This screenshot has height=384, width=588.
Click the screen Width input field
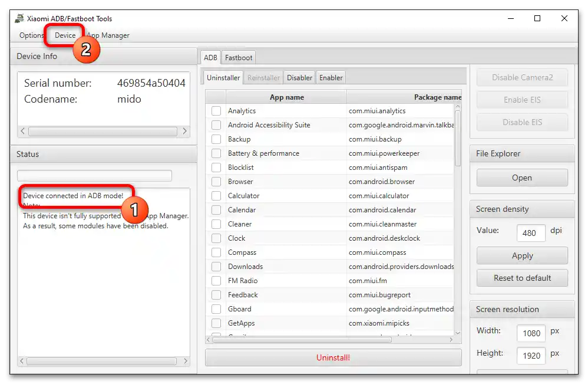[531, 333]
